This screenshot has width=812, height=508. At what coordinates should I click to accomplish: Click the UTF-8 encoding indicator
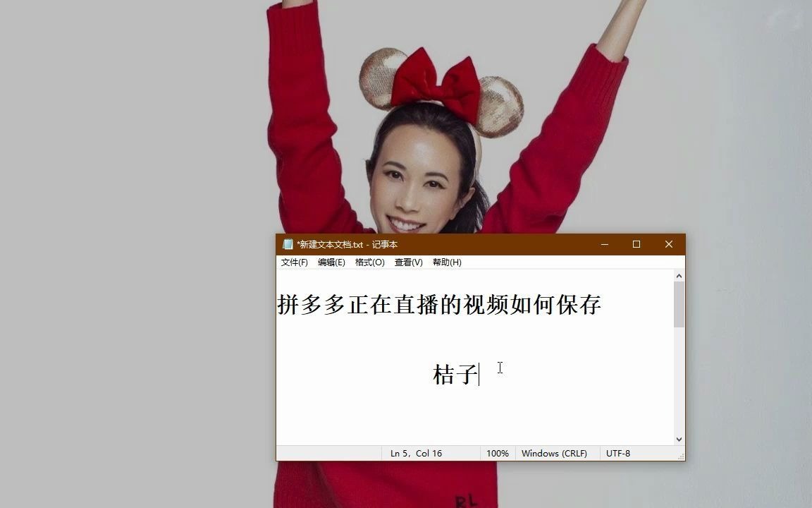coord(618,453)
